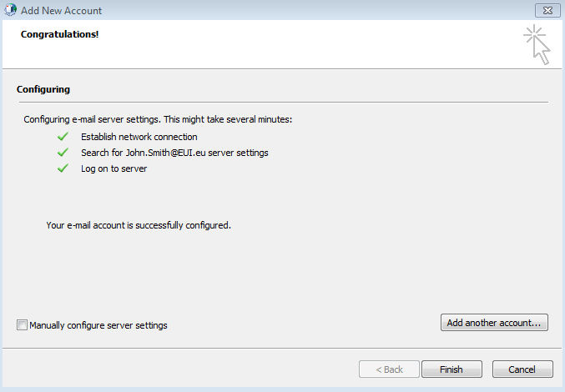Cancel the Add New Account wizard
This screenshot has width=565, height=392.
click(x=522, y=369)
